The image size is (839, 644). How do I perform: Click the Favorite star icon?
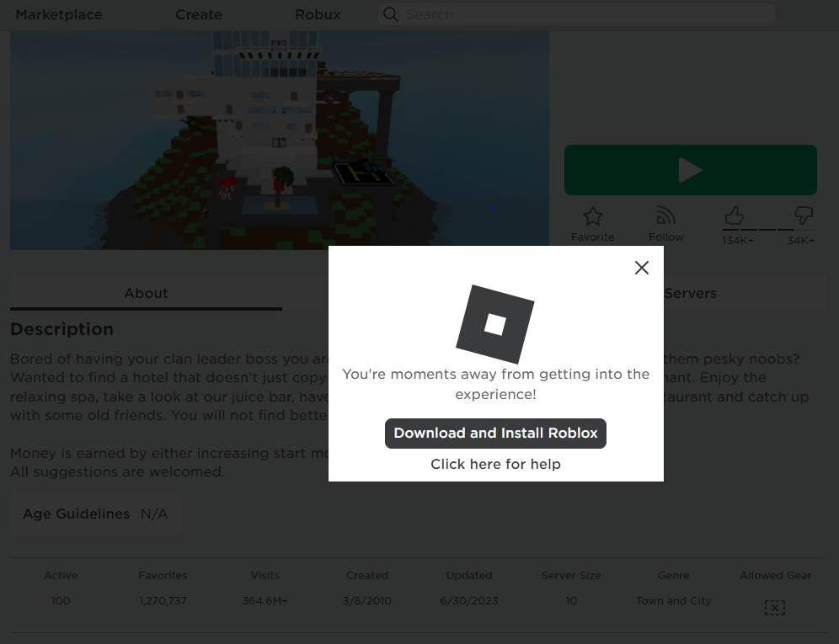coord(592,216)
